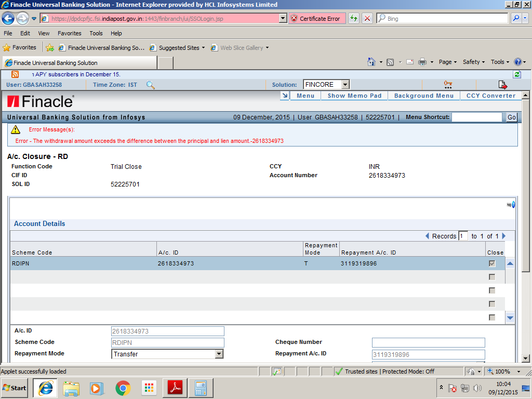Check the Close checkbox in the second row

[x=491, y=276]
